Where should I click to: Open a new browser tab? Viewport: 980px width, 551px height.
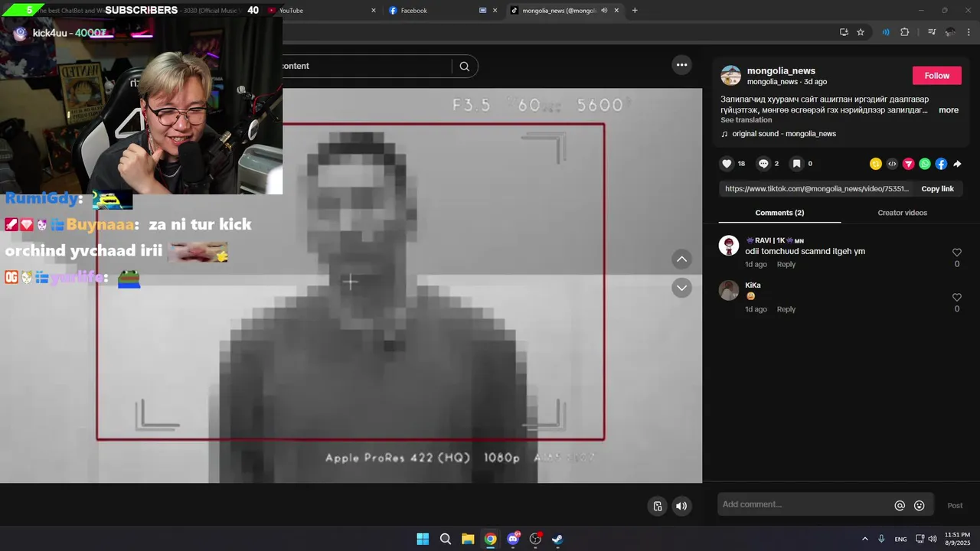pos(635,11)
